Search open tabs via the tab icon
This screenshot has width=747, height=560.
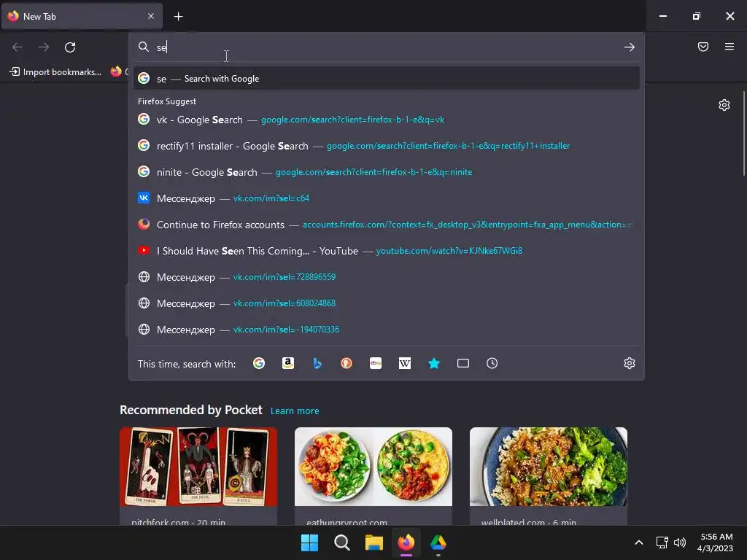click(463, 363)
